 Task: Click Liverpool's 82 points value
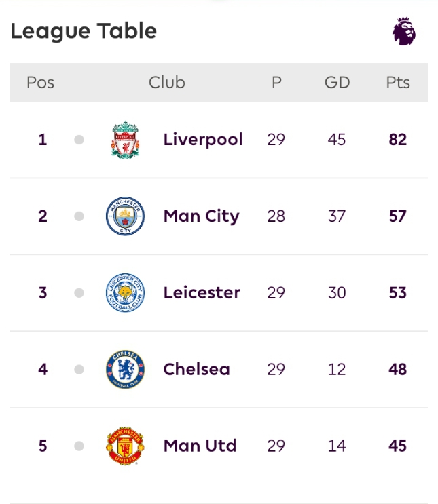click(398, 140)
